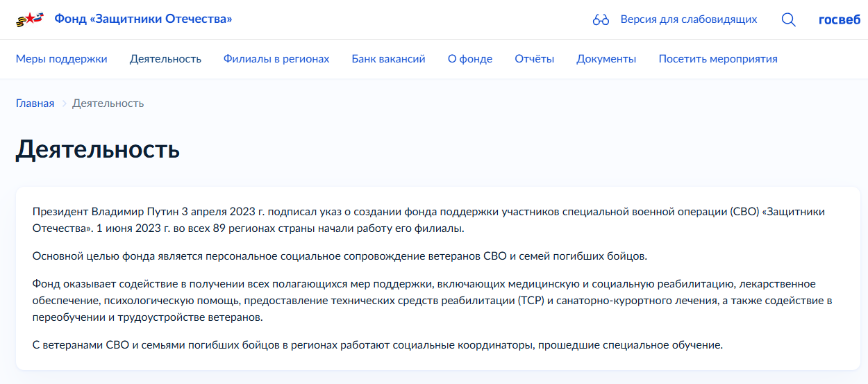Viewport: 868px width, 384px height.
Task: Click the госвеб logo
Action: [x=840, y=19]
